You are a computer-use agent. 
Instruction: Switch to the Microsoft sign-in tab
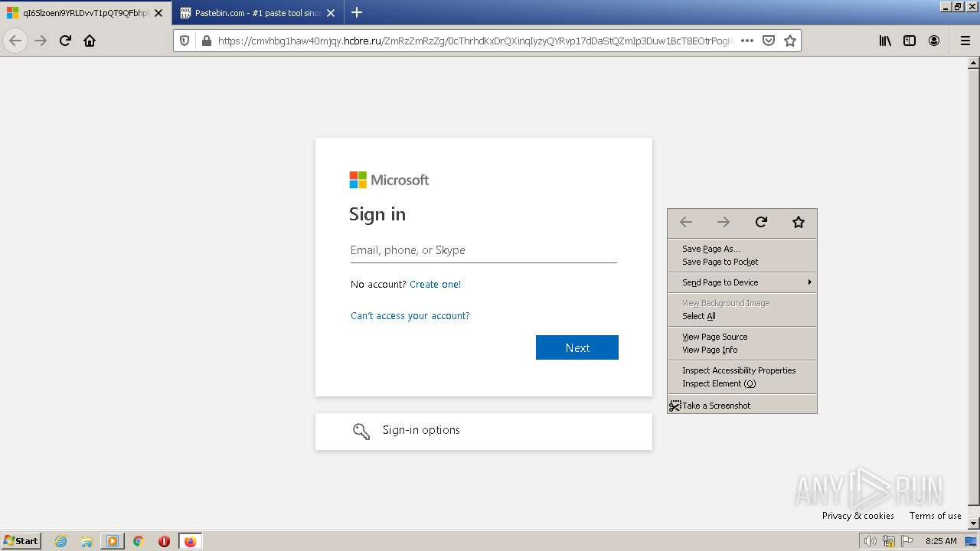tap(84, 13)
